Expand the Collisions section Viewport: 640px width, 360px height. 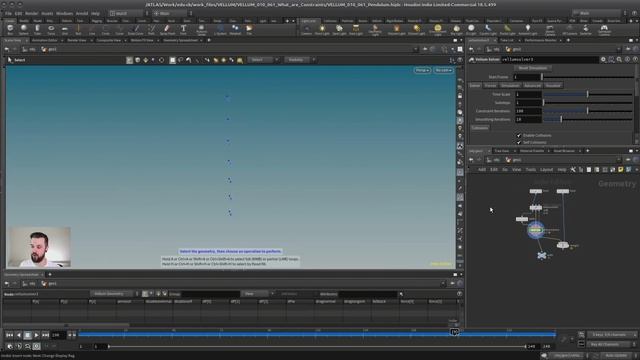[x=480, y=128]
